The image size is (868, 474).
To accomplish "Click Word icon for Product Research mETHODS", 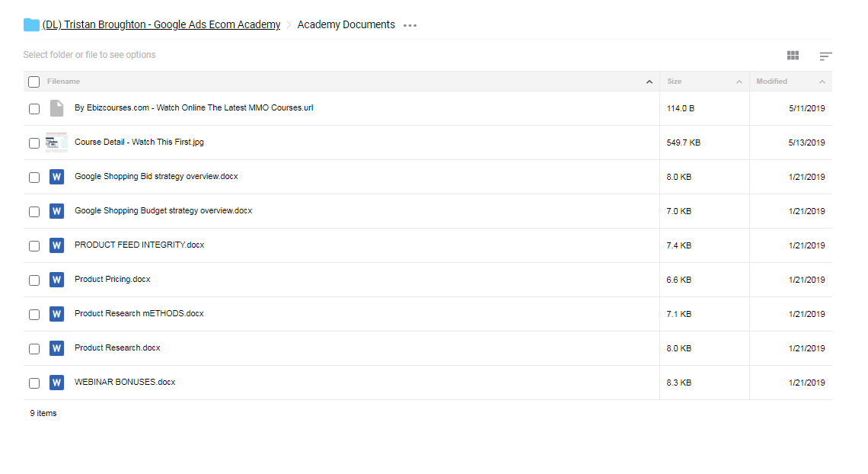I will 56,314.
